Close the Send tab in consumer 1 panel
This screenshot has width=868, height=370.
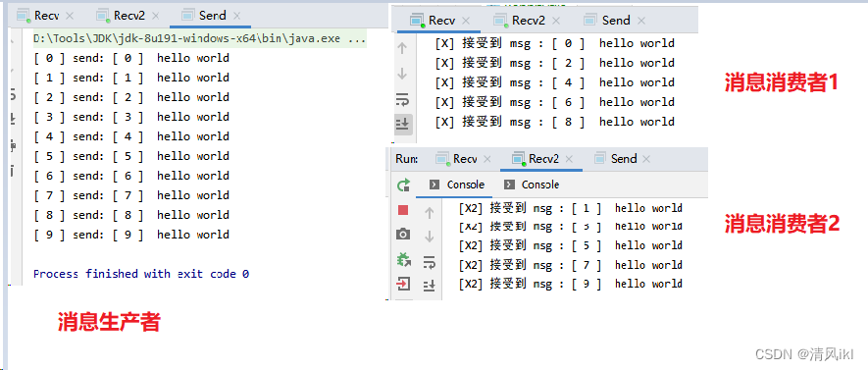pyautogui.click(x=641, y=21)
